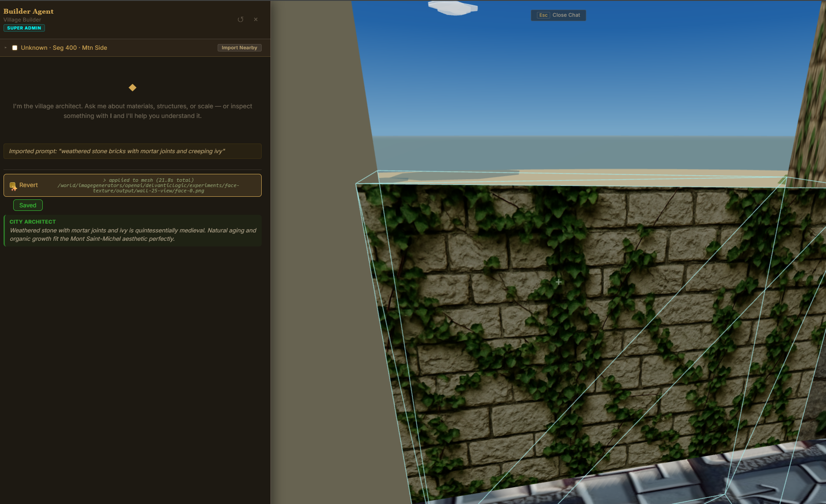Viewport: 826px width, 504px height.
Task: Click the sparkle texture icon beside Revert
Action: click(x=13, y=185)
